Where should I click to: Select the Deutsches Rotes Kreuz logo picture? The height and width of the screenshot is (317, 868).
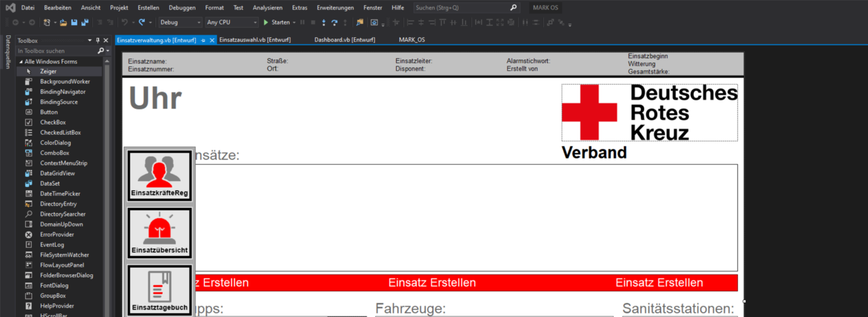coord(650,112)
